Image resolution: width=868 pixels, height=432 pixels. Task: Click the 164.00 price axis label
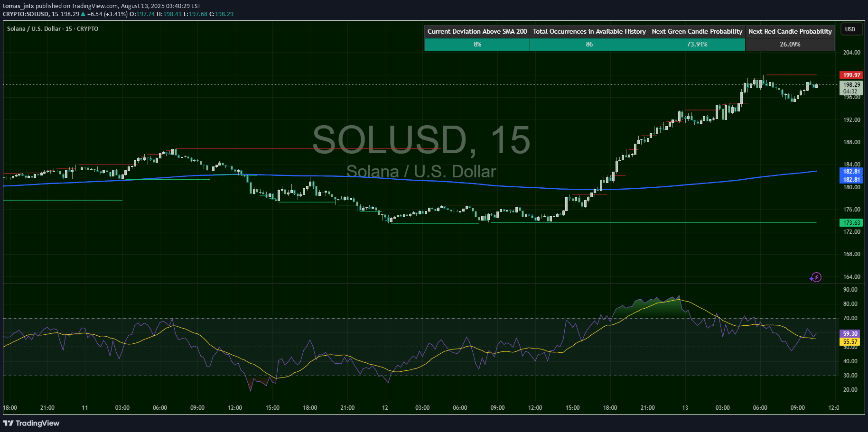point(851,277)
